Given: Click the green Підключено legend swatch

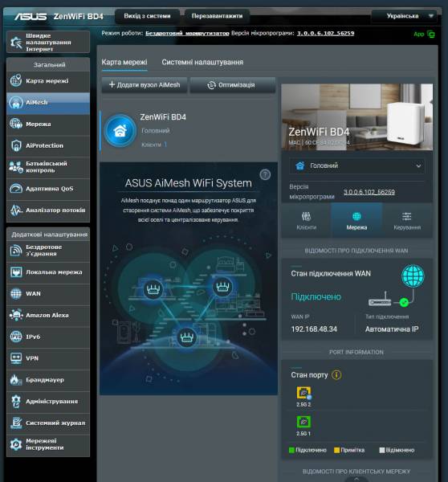Looking at the screenshot, I should click(x=291, y=450).
